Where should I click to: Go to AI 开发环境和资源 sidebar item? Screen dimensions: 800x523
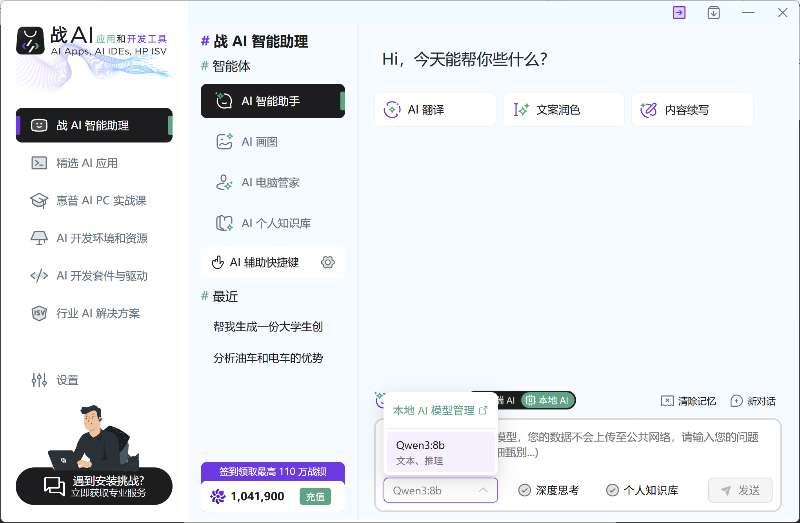101,238
